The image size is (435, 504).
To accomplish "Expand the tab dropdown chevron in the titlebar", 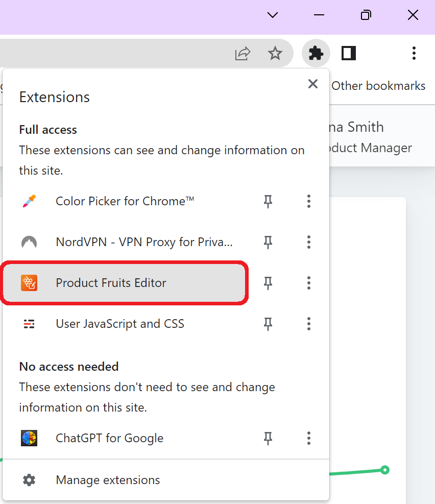I will pos(272,15).
